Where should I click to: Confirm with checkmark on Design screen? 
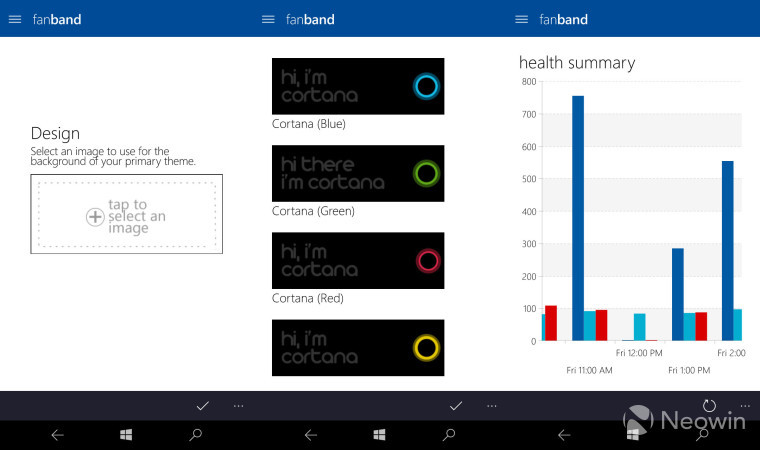pos(203,406)
